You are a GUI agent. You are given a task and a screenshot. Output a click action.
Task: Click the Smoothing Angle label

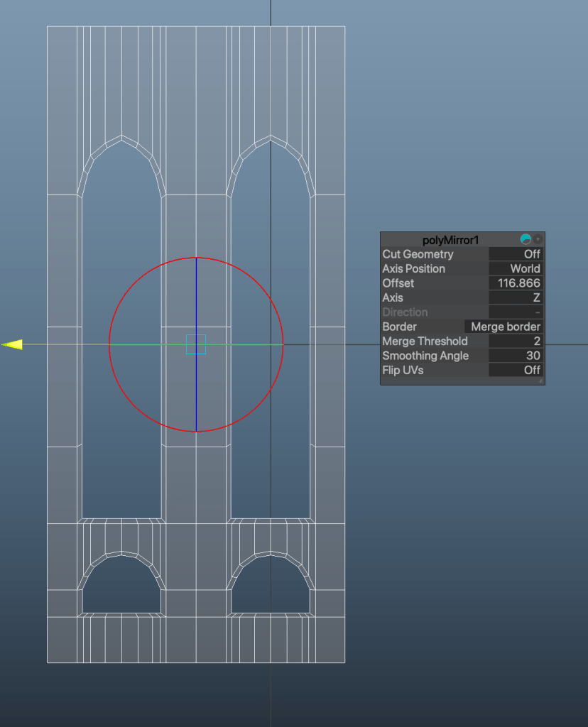tap(425, 356)
